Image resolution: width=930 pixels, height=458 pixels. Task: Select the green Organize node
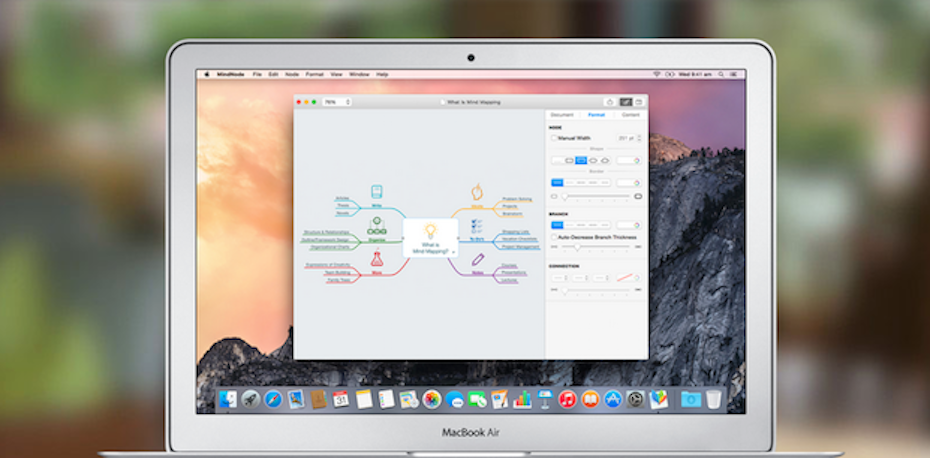(377, 240)
